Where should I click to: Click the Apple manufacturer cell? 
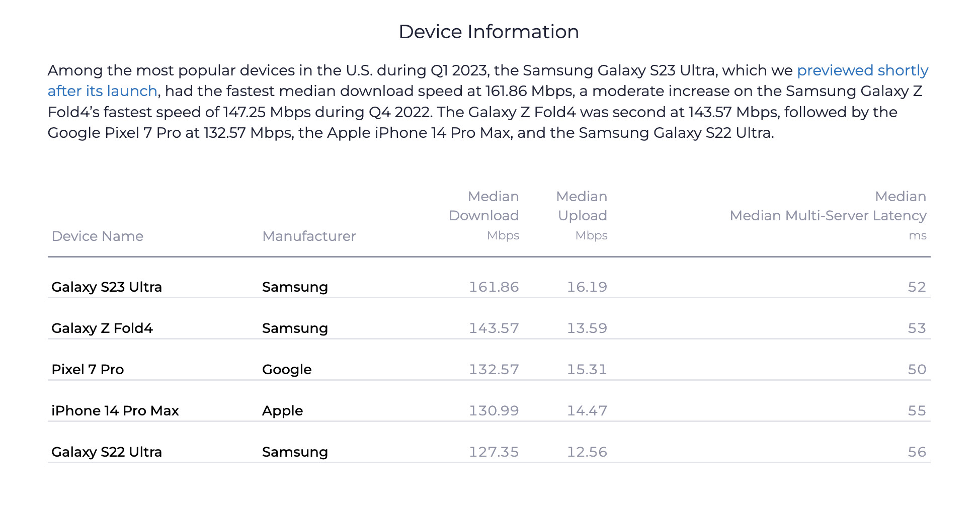282,410
